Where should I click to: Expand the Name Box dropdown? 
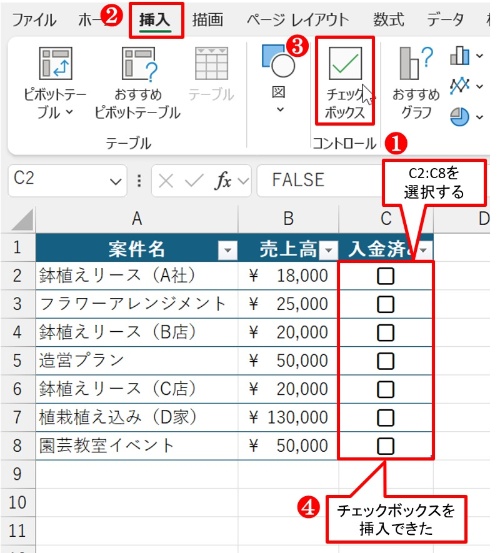115,181
